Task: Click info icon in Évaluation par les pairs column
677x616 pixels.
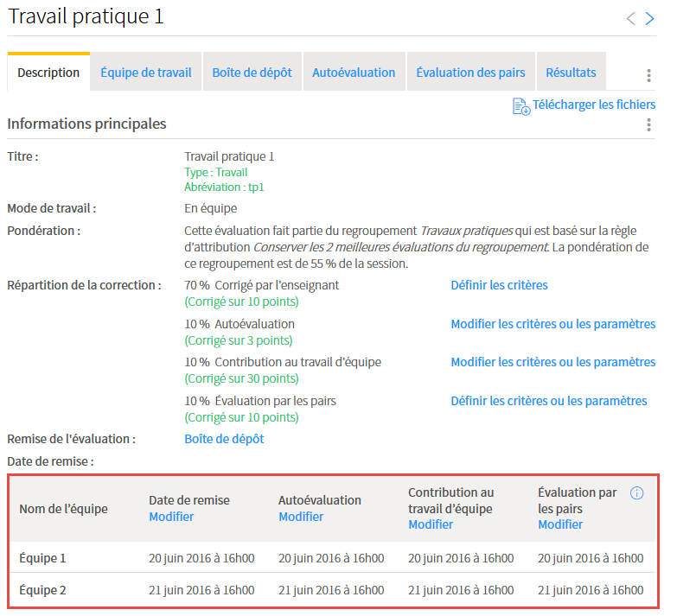Action: tap(637, 493)
